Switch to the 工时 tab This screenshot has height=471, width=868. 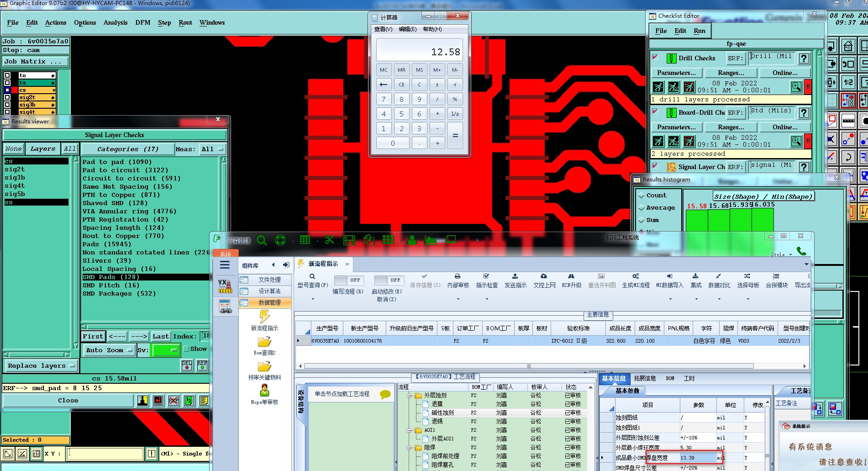(x=689, y=378)
